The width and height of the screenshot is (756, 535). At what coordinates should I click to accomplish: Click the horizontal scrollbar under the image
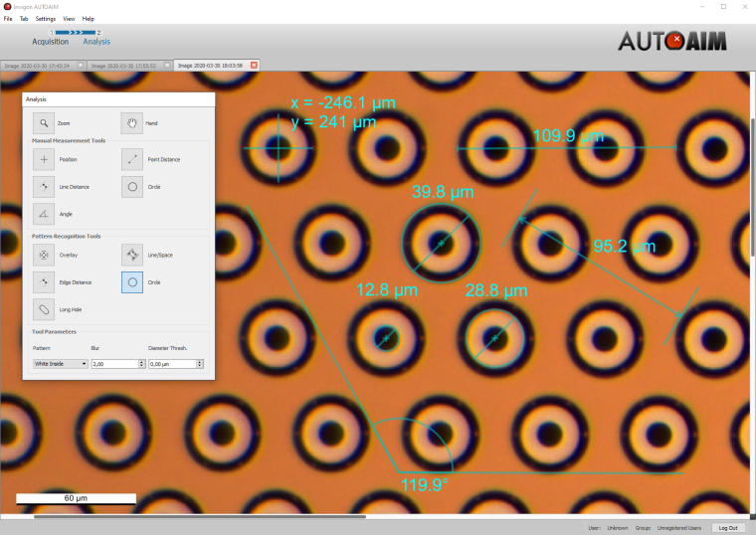[x=199, y=516]
